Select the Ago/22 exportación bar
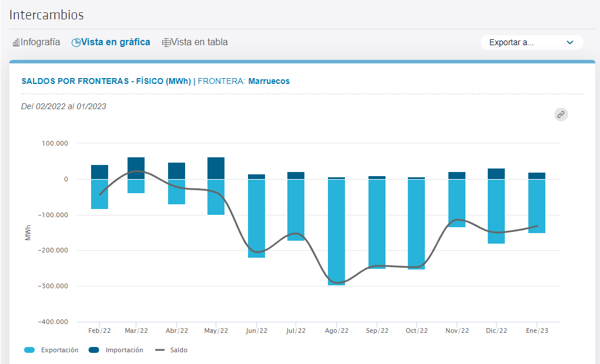600x364 pixels. [336, 232]
